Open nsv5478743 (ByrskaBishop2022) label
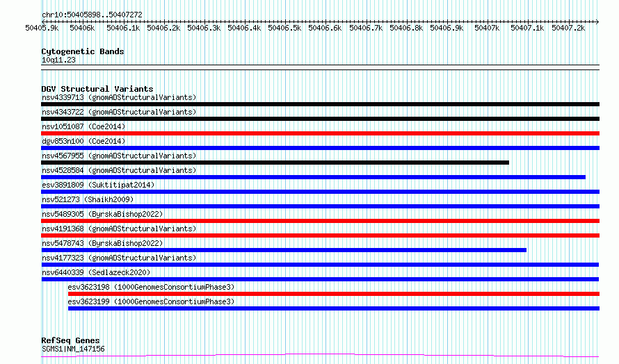Screen dimensions: 619x364 click(x=102, y=243)
